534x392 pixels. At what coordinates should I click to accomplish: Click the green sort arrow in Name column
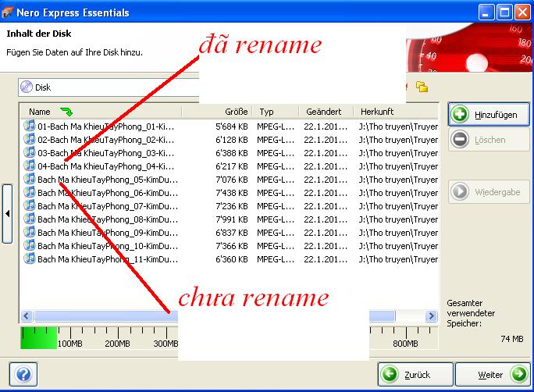click(66, 112)
